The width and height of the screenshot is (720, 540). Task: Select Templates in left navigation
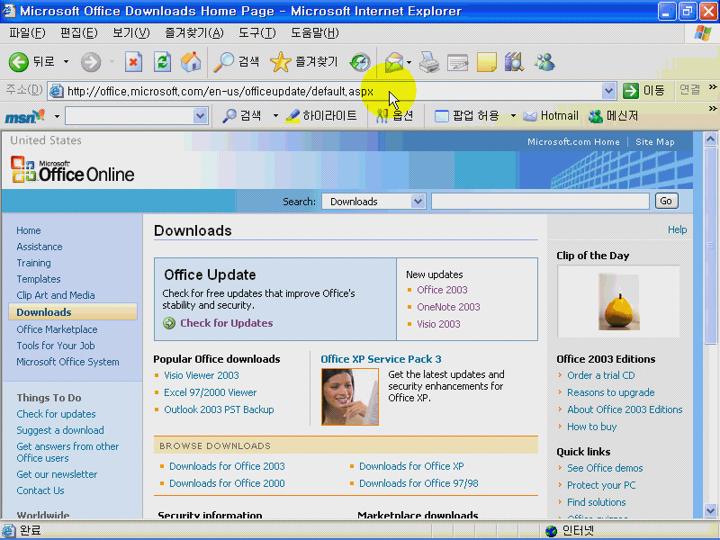click(39, 279)
